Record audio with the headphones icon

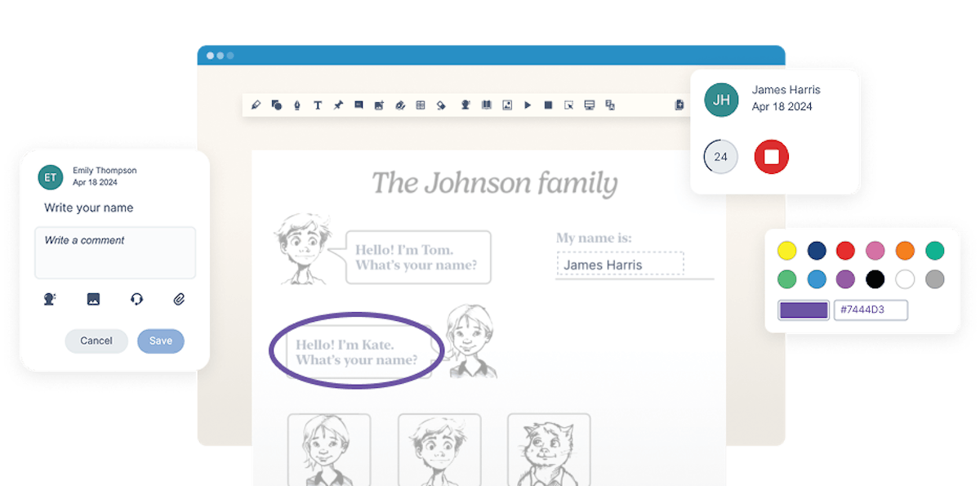pos(137,299)
